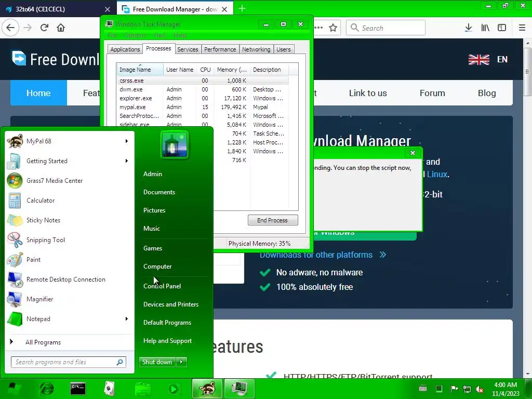This screenshot has width=532, height=399.
Task: Open Devices and Printers
Action: pyautogui.click(x=170, y=304)
